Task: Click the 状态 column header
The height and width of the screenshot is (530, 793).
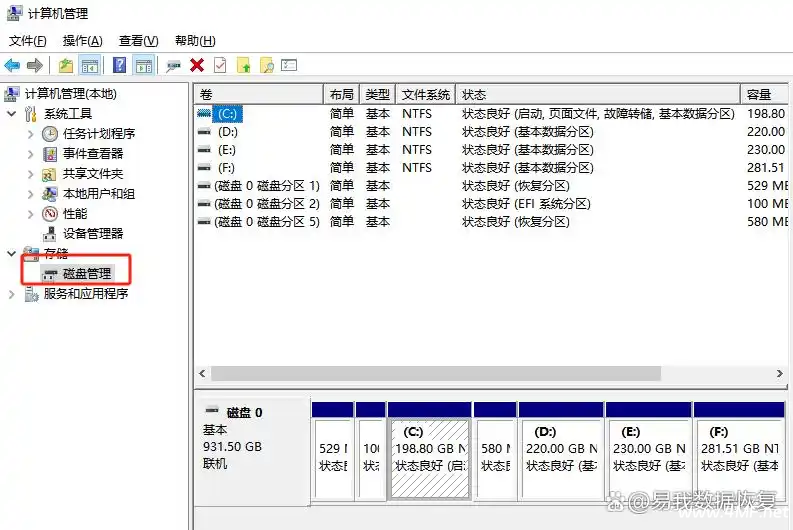Action: point(597,94)
